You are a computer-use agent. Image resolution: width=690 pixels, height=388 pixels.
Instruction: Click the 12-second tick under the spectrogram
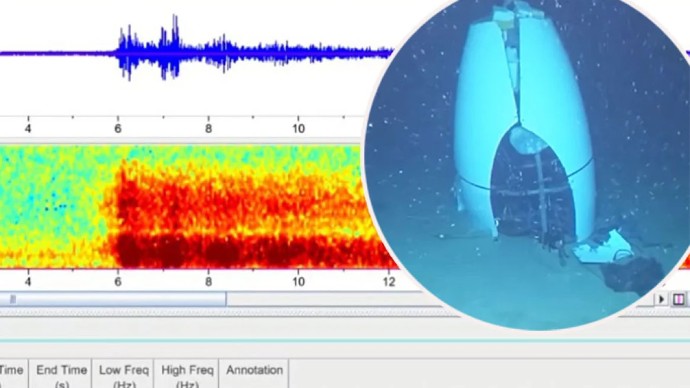coord(389,281)
